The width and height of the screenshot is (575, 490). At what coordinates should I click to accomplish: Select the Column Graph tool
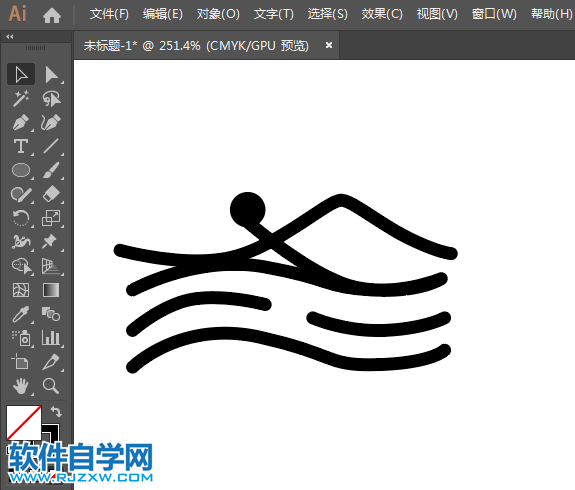pyautogui.click(x=51, y=338)
